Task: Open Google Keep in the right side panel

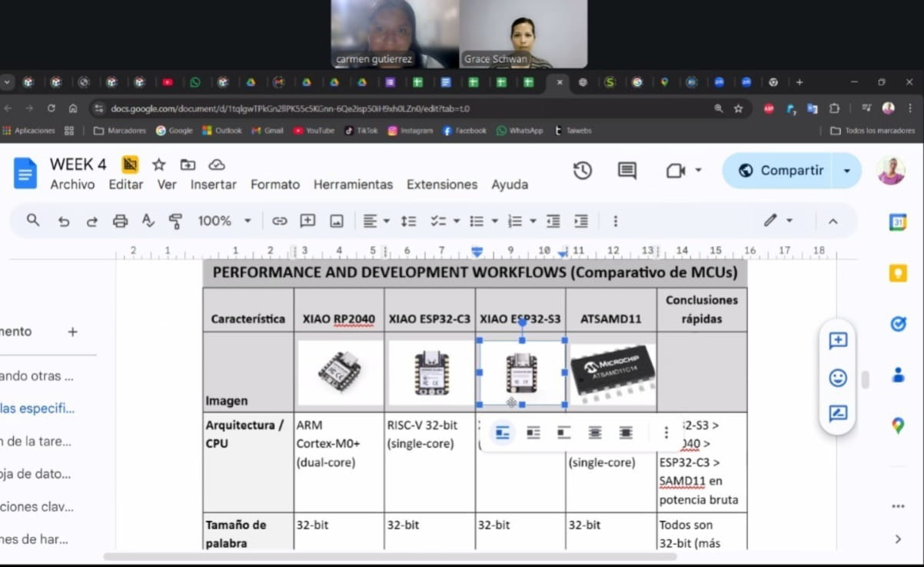Action: pyautogui.click(x=898, y=273)
